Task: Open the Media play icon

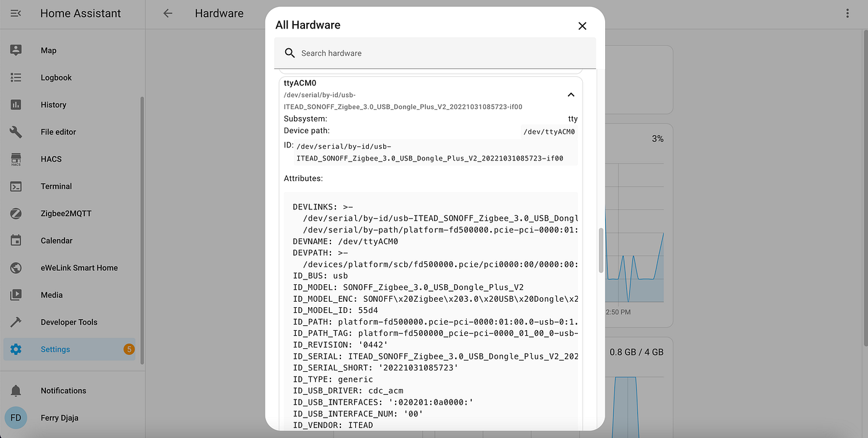Action: tap(16, 295)
